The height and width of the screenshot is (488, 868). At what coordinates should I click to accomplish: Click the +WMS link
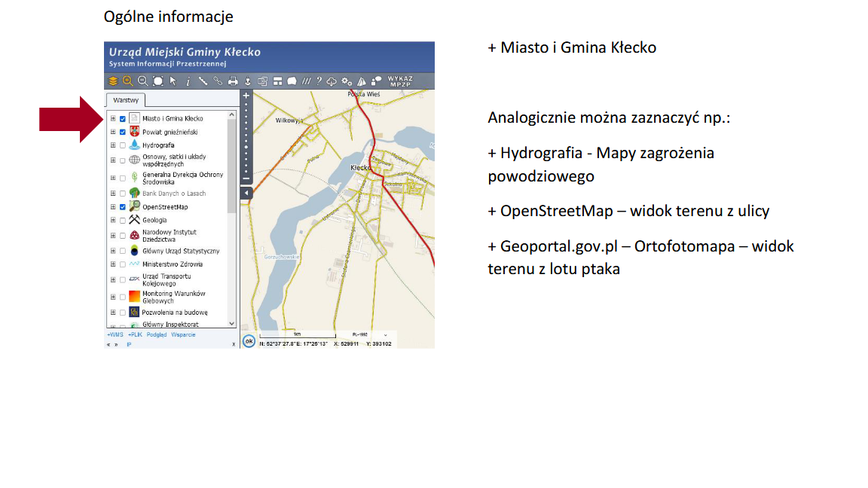(x=115, y=334)
